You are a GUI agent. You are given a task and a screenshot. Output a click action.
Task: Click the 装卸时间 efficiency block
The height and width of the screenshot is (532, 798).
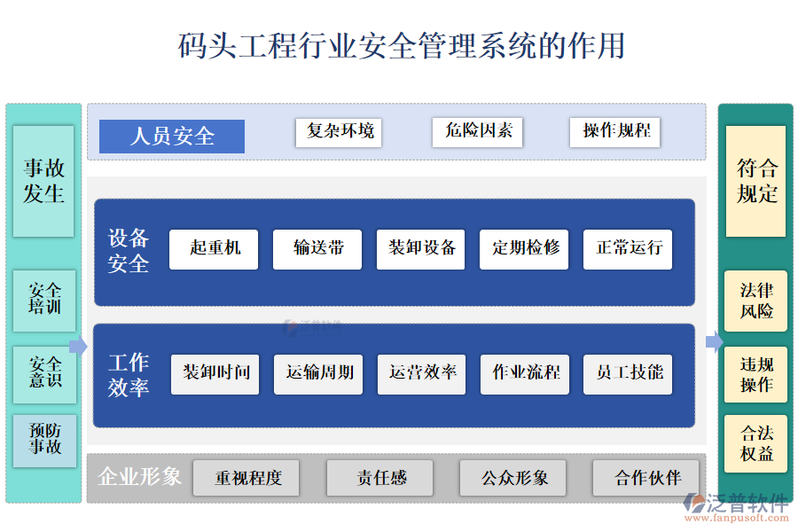[x=215, y=374]
